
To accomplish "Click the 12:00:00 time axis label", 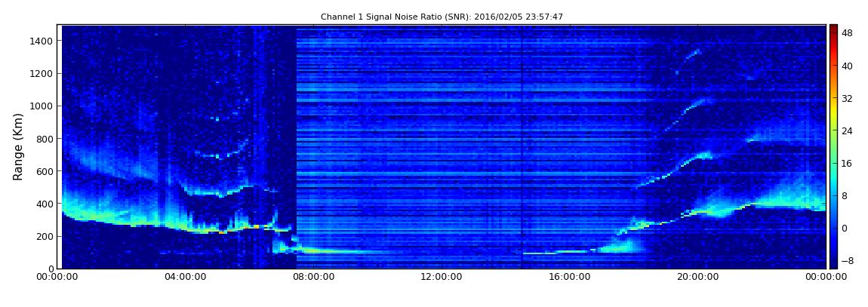I will click(442, 277).
